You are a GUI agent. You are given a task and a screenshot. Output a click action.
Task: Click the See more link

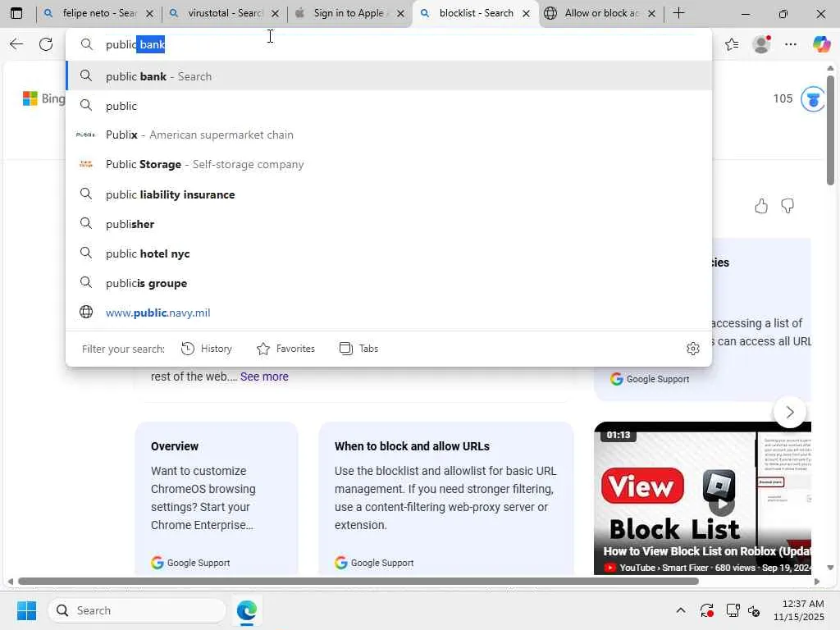[264, 377]
